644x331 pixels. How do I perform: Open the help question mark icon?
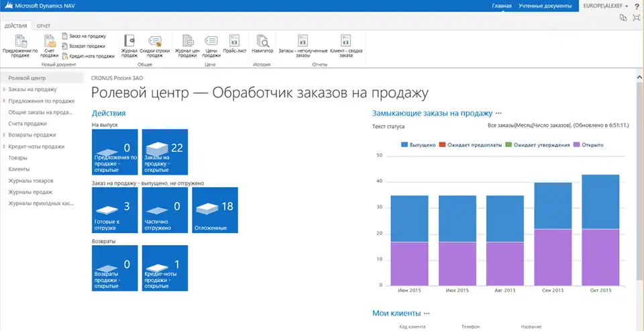pyautogui.click(x=637, y=6)
